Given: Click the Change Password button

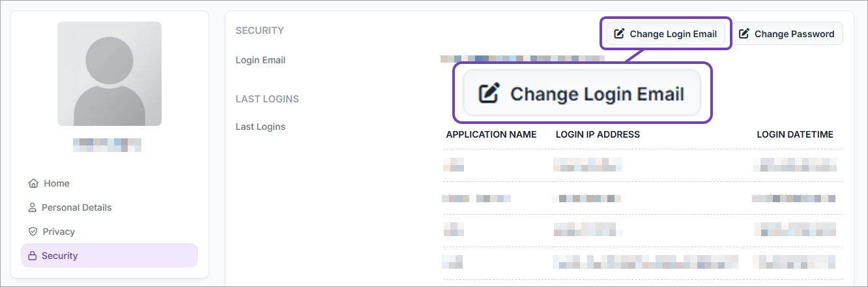Looking at the screenshot, I should (787, 34).
